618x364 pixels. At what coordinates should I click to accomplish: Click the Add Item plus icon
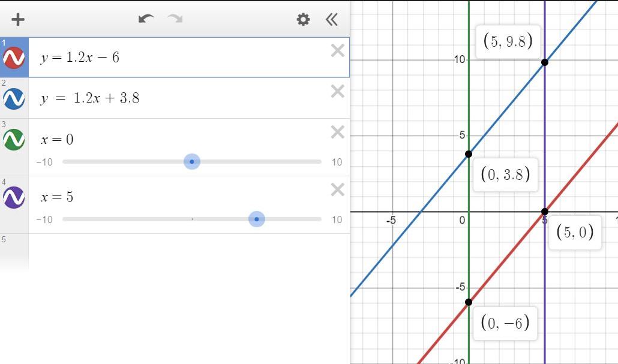18,19
